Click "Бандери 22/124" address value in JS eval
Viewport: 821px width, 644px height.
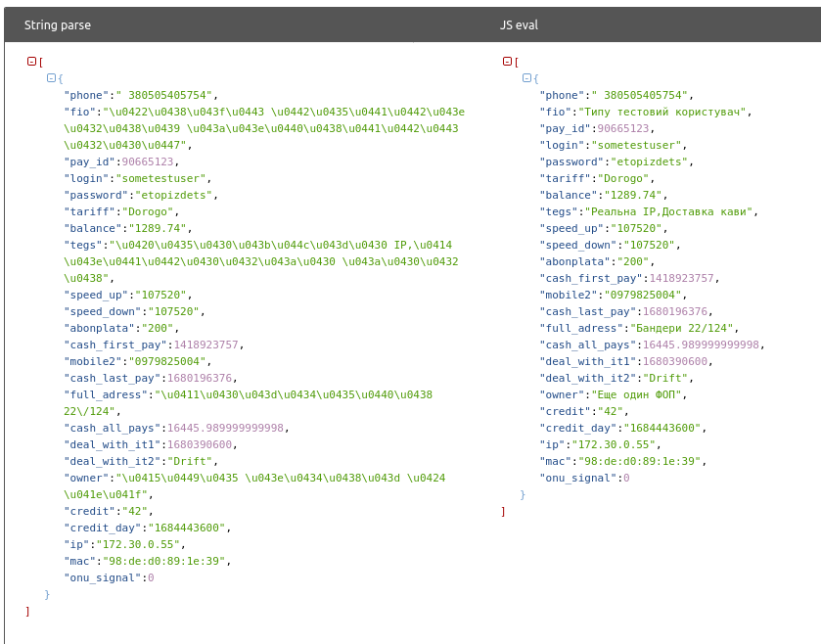point(682,328)
